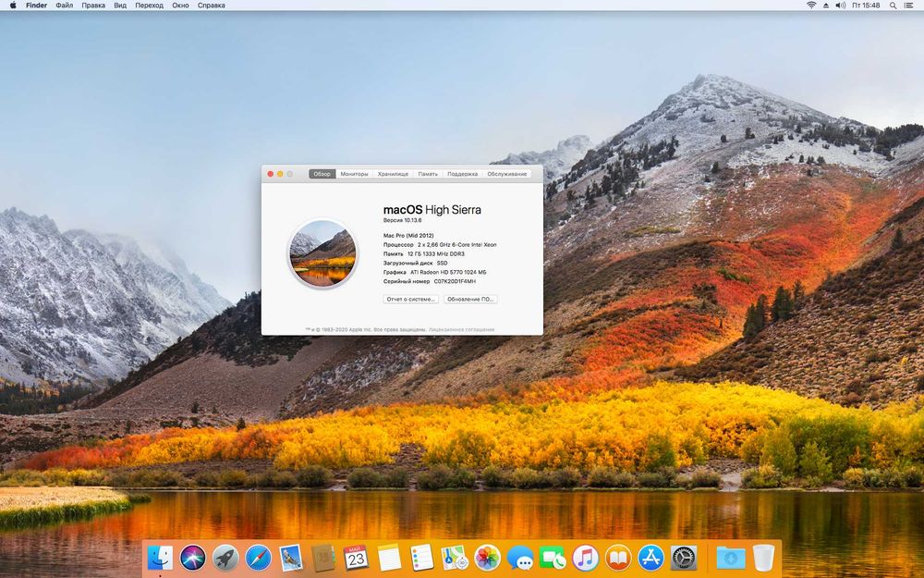
Task: Open the Переход menu
Action: pyautogui.click(x=149, y=6)
